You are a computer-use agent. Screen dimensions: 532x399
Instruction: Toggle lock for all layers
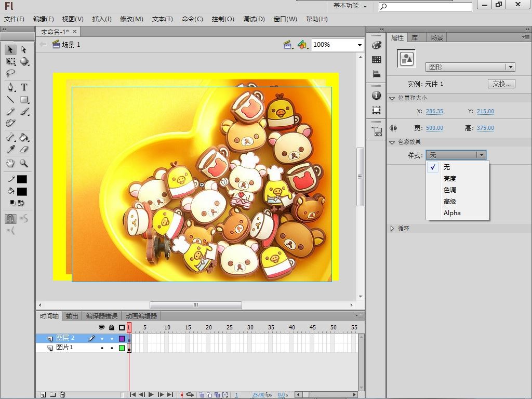click(112, 327)
